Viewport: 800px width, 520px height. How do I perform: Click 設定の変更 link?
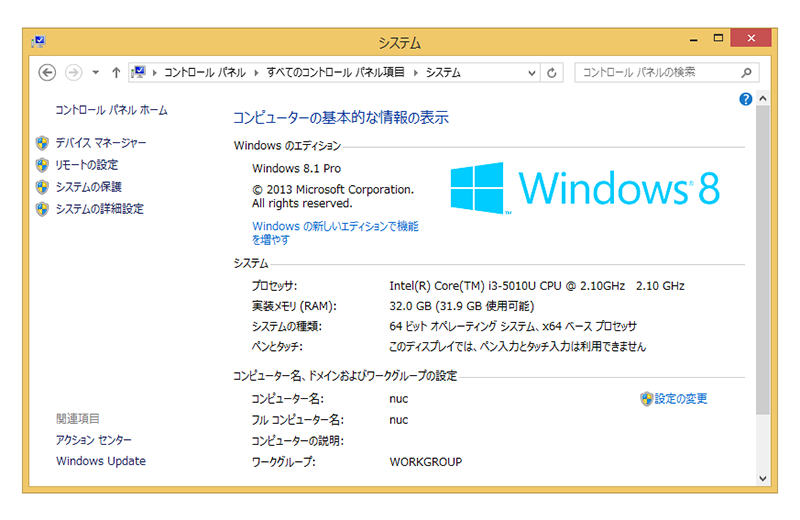pyautogui.click(x=681, y=399)
